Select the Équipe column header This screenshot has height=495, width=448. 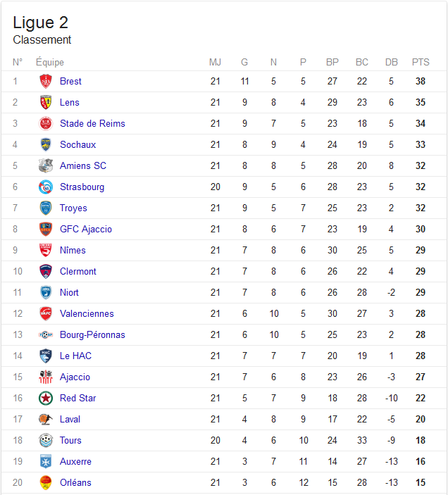point(50,62)
